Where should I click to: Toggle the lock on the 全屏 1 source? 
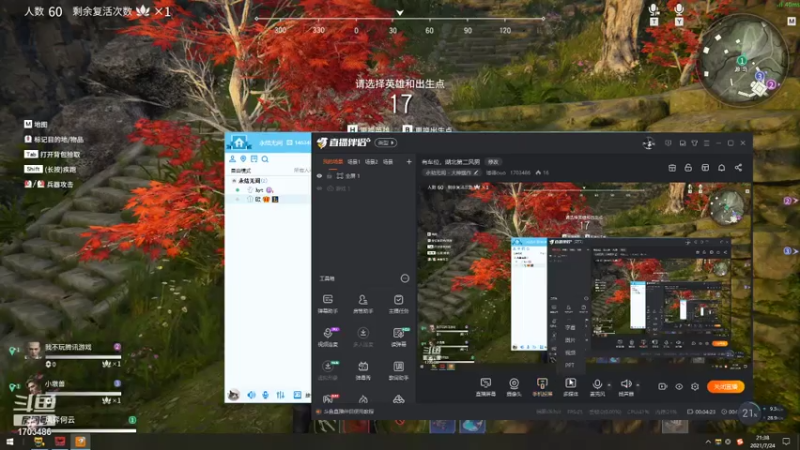click(330, 176)
